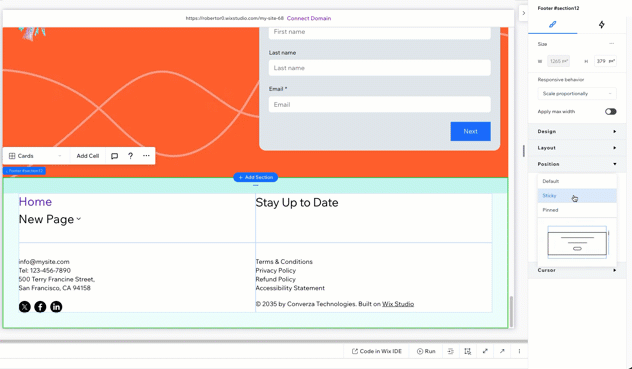Expand the Design section
The width and height of the screenshot is (632, 369).
(577, 131)
